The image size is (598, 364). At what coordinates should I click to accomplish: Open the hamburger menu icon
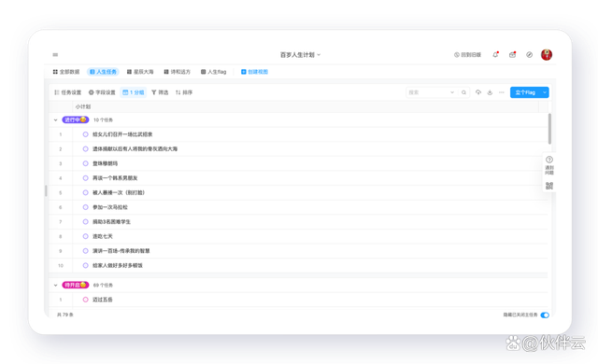pyautogui.click(x=55, y=55)
